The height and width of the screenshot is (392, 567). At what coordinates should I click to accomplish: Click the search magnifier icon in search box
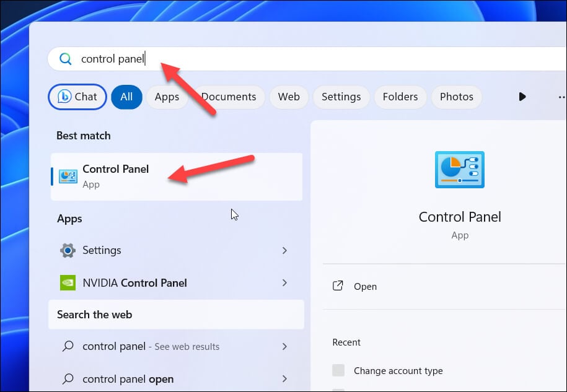(x=66, y=59)
